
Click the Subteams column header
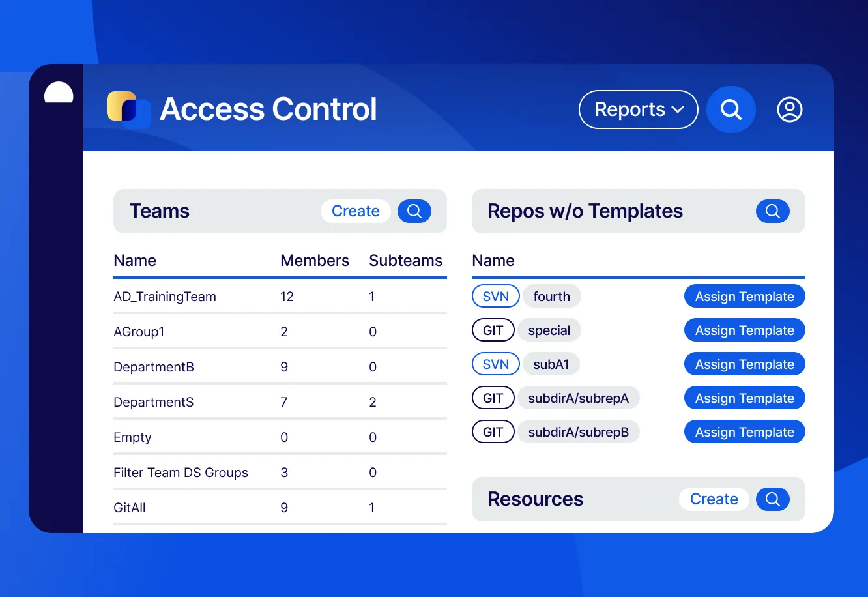click(406, 261)
